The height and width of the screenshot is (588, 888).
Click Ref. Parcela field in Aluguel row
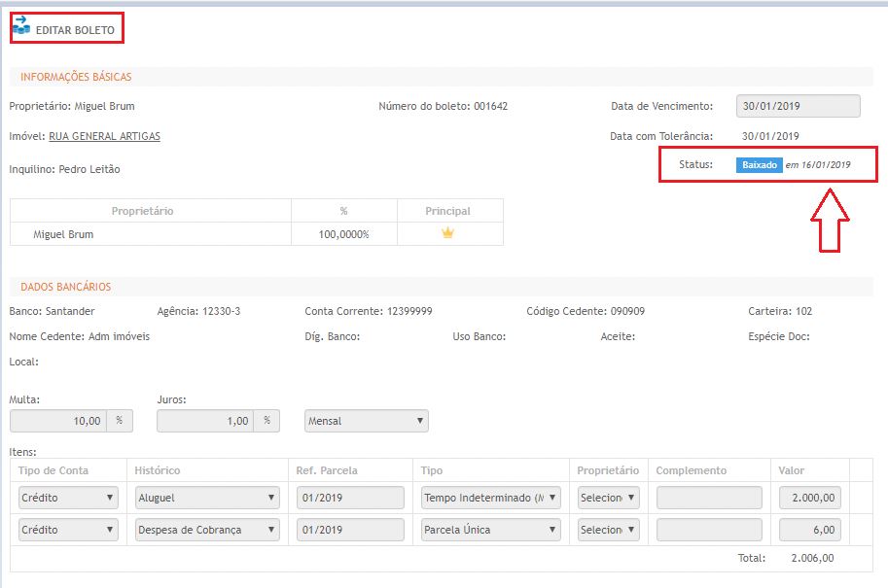coord(350,498)
